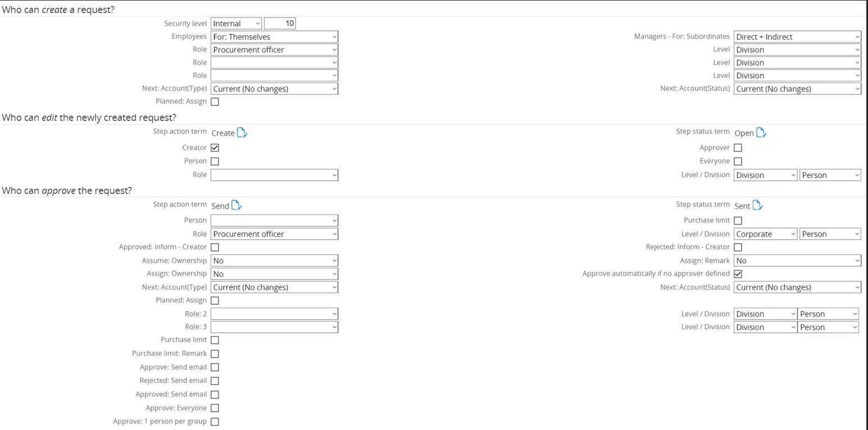
Task: Open Managers Direct + Indirect dropdown
Action: coord(797,37)
